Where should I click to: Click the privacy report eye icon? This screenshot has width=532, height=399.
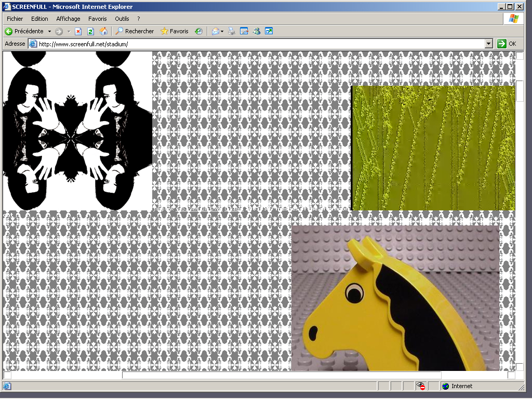[x=421, y=386]
